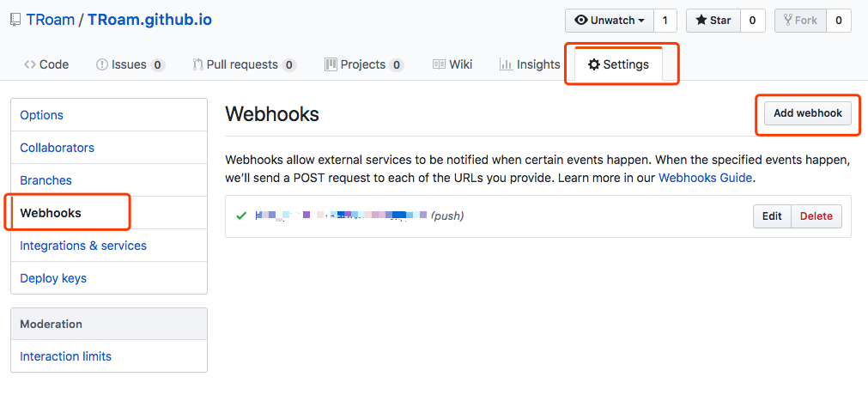Screen dimensions: 868x395
Task: Delete the push webhook
Action: 816,216
